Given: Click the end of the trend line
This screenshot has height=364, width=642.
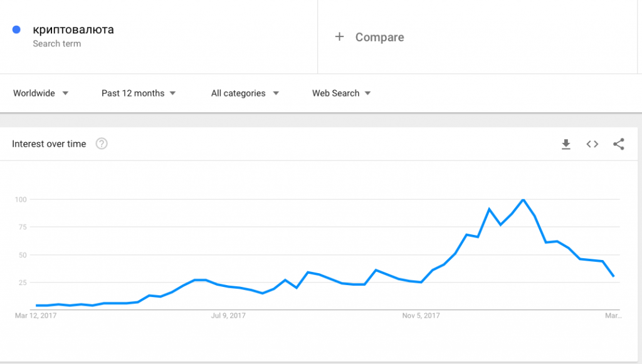Looking at the screenshot, I should (x=613, y=276).
